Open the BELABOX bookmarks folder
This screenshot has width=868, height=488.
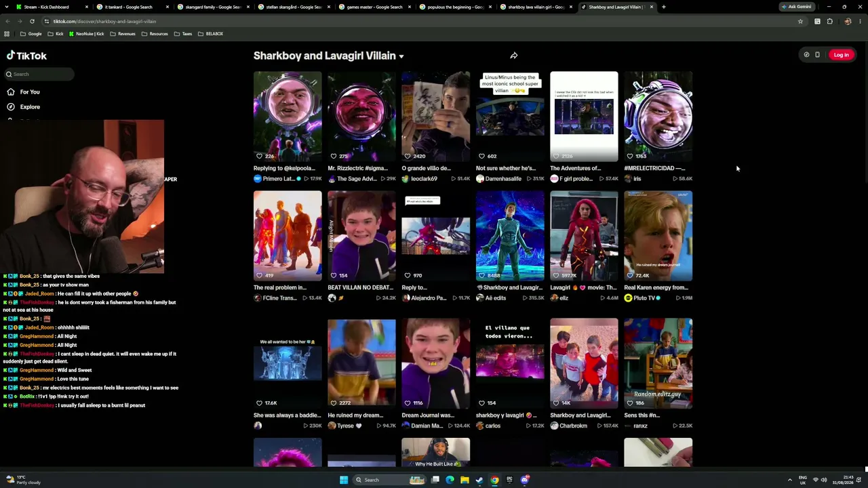coord(210,34)
